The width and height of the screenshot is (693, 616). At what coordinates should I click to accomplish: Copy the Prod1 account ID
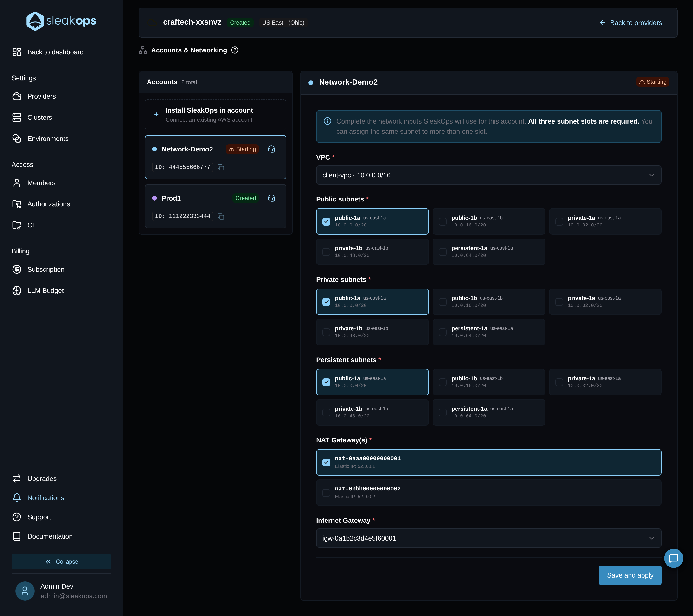point(221,216)
